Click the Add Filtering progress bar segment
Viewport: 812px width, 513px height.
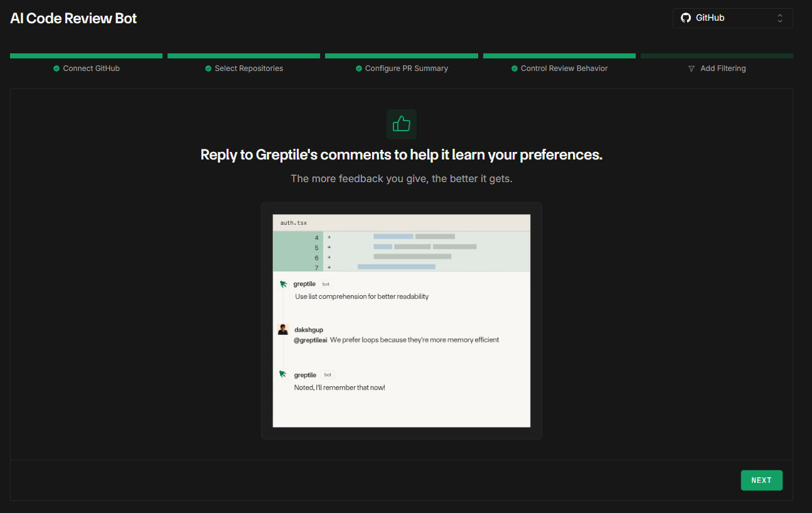point(717,56)
